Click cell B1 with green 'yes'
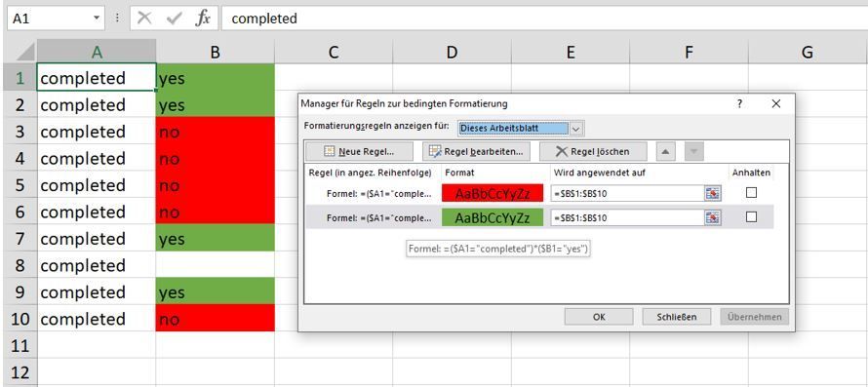The height and width of the screenshot is (387, 868). (x=216, y=78)
